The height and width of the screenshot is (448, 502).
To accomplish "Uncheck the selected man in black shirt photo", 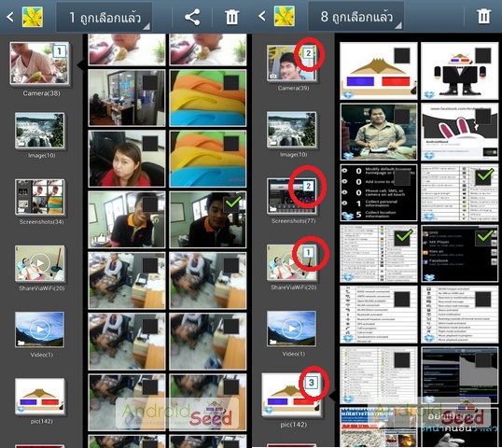I will pos(233,203).
